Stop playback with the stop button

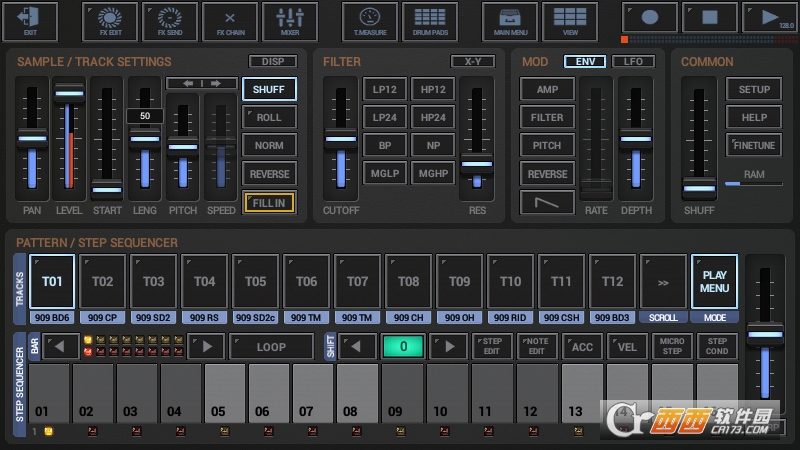[710, 18]
